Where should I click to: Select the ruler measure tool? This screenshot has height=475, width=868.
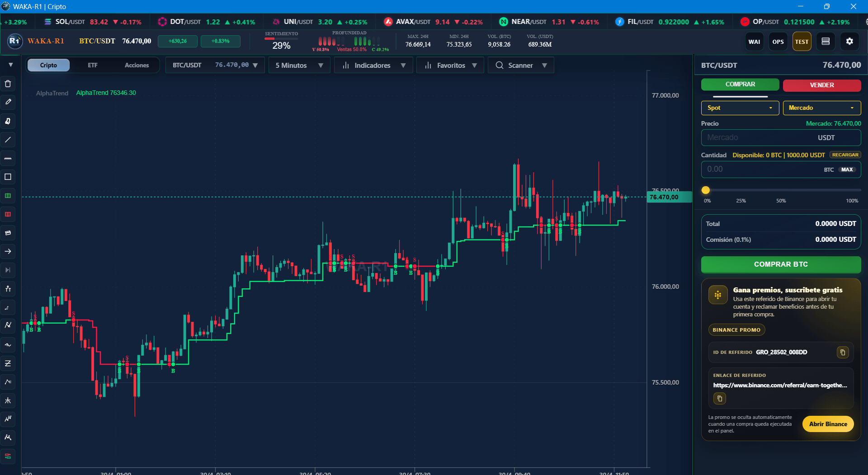click(x=8, y=159)
